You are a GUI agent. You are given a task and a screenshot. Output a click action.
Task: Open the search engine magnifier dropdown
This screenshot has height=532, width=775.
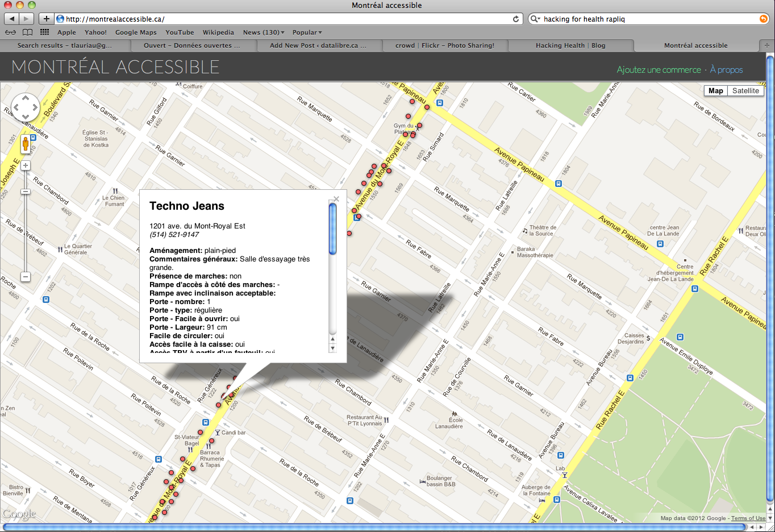[535, 19]
